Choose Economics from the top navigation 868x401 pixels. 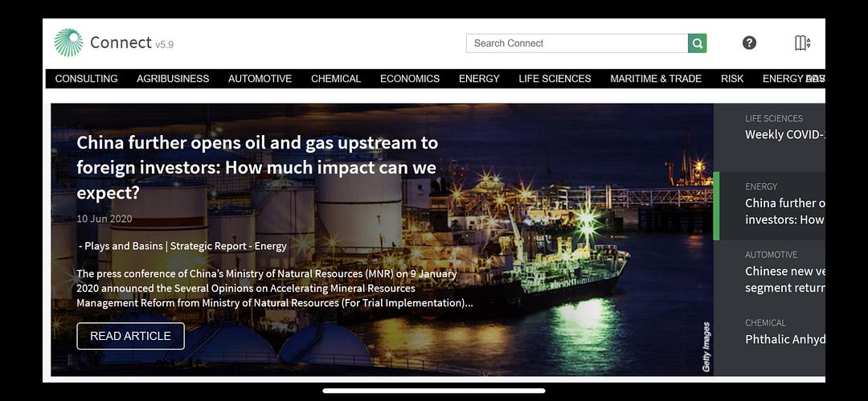pyautogui.click(x=410, y=79)
